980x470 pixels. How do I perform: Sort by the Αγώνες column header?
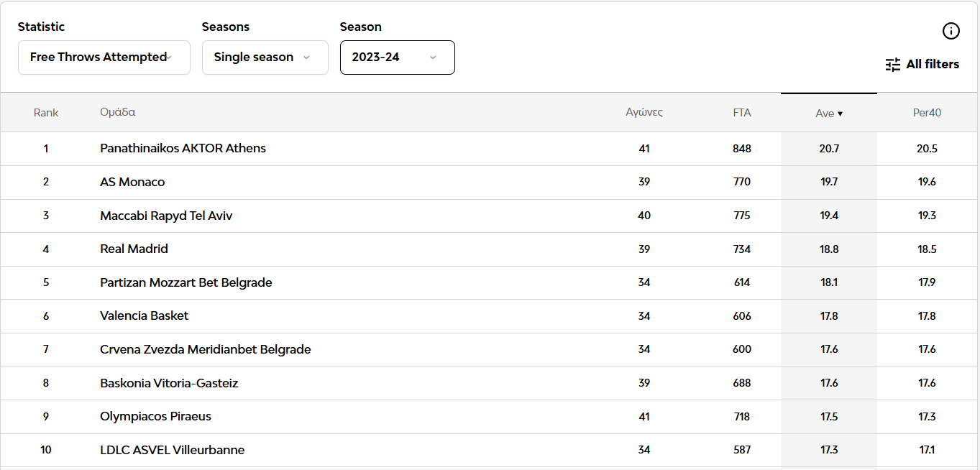(644, 113)
